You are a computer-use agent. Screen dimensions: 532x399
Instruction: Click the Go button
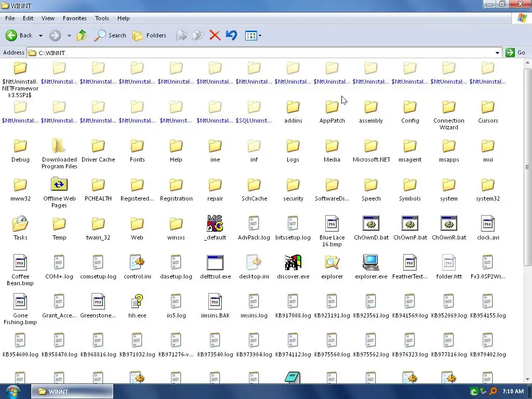[515, 52]
